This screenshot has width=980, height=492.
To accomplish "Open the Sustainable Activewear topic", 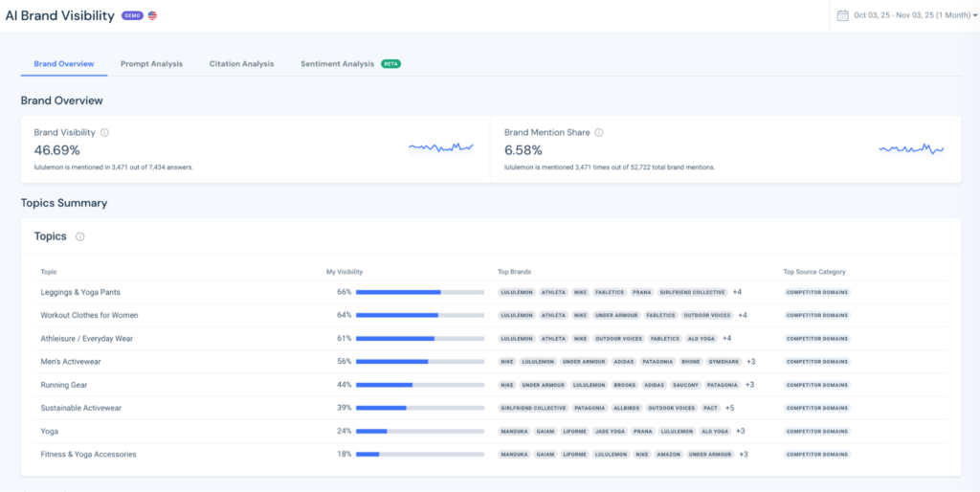I will click(x=80, y=408).
